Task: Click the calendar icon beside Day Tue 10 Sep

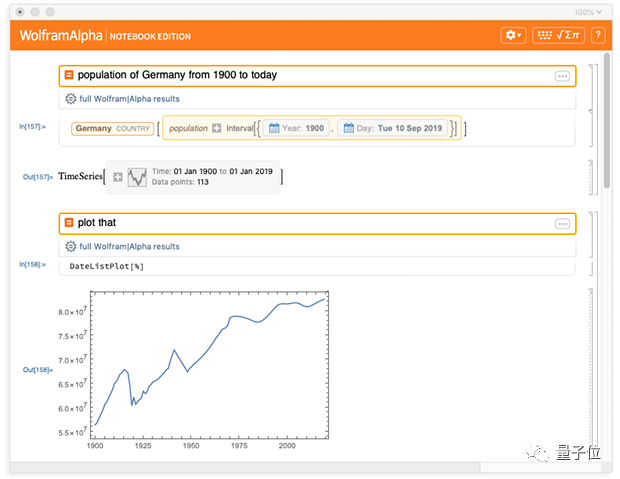Action: tap(348, 128)
